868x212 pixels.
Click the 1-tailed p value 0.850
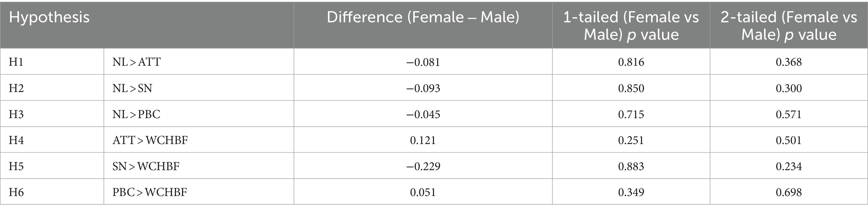tap(631, 88)
